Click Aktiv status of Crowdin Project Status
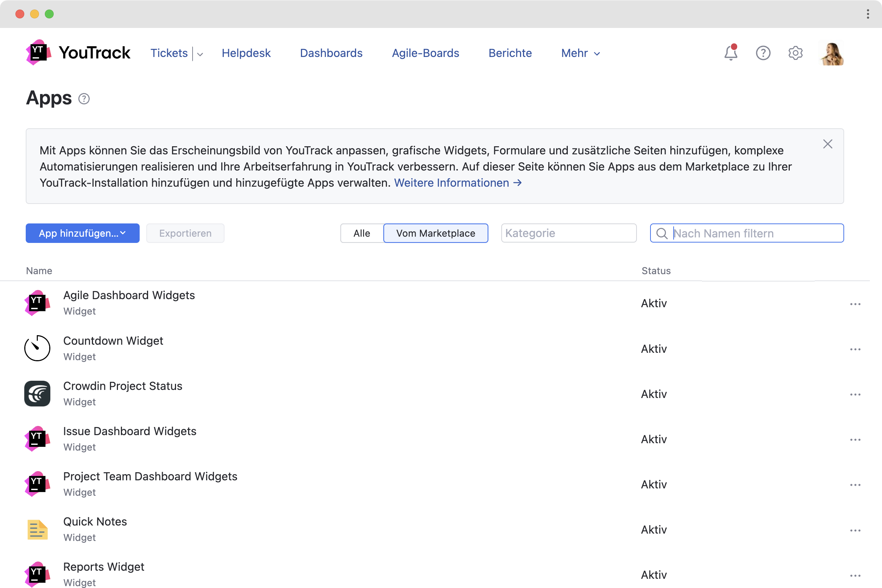Viewport: 882px width, 588px height. point(654,394)
